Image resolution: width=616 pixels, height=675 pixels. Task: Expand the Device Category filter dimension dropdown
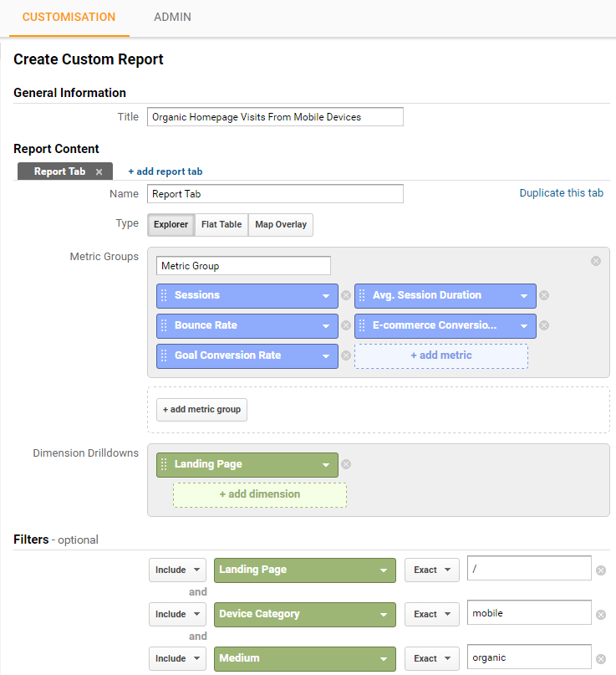tap(304, 614)
